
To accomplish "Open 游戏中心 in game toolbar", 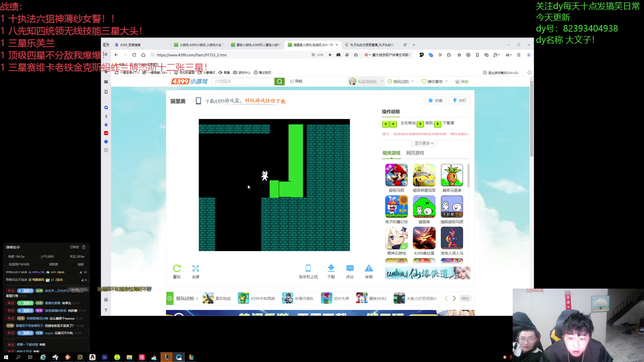I will pyautogui.click(x=242, y=73).
